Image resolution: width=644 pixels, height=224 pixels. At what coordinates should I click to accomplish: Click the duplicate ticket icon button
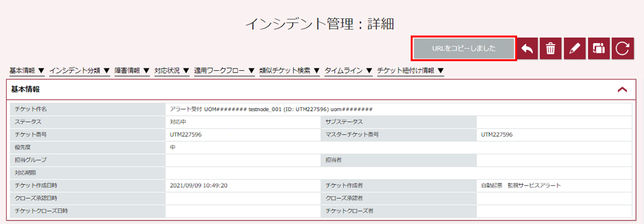(x=599, y=48)
